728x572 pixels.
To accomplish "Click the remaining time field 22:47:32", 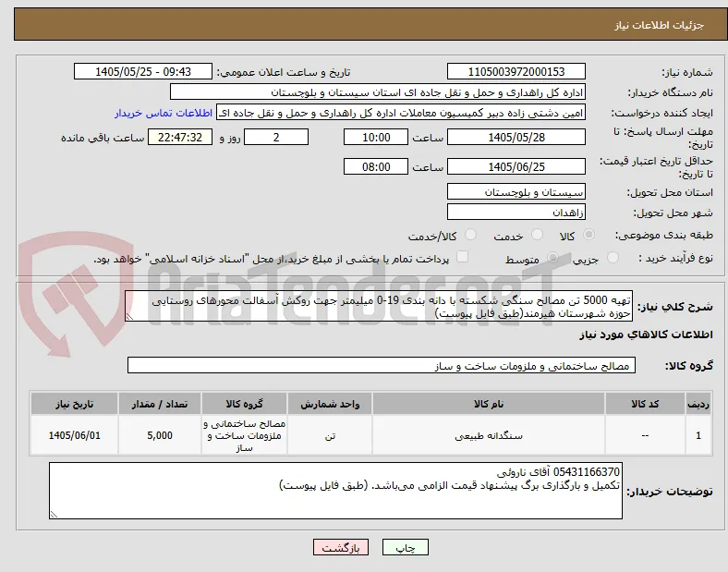I will [180, 138].
